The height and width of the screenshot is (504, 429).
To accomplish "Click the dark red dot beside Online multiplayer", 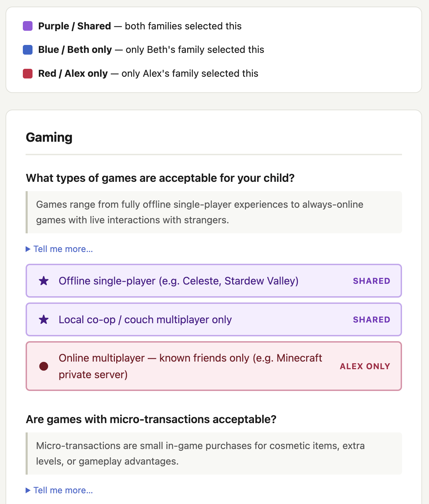I will click(x=44, y=366).
